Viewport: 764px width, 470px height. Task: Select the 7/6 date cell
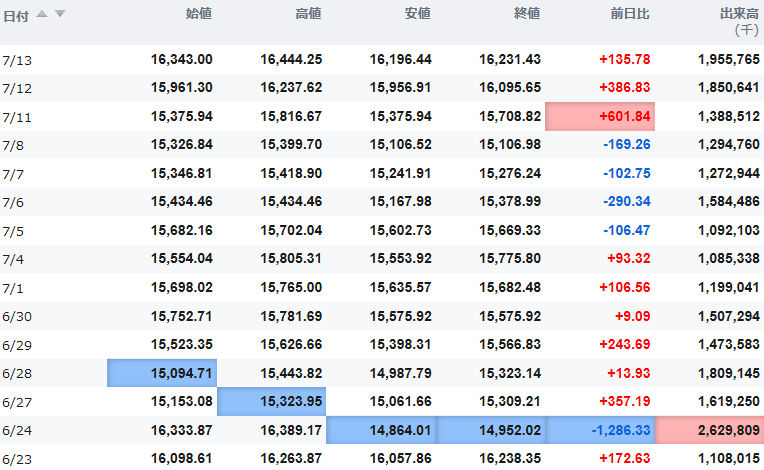click(x=13, y=203)
